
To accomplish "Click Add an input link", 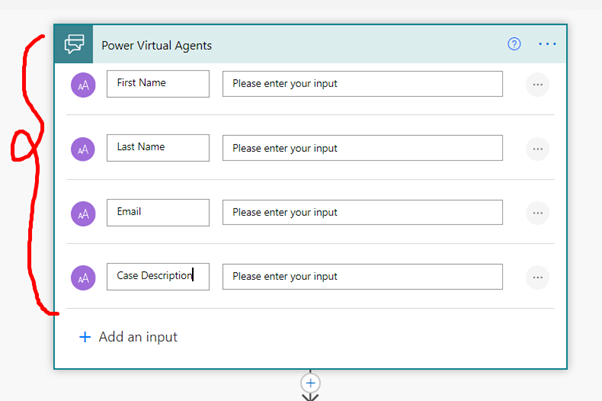I will (x=128, y=337).
